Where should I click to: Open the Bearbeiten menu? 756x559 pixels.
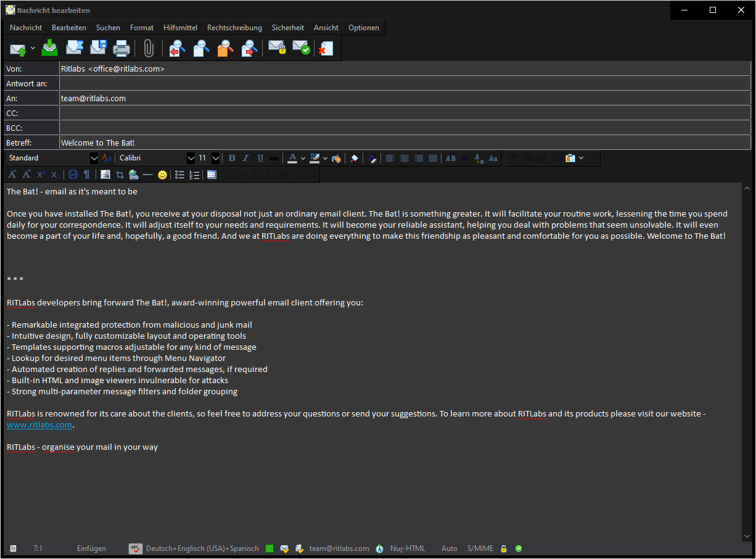click(69, 28)
